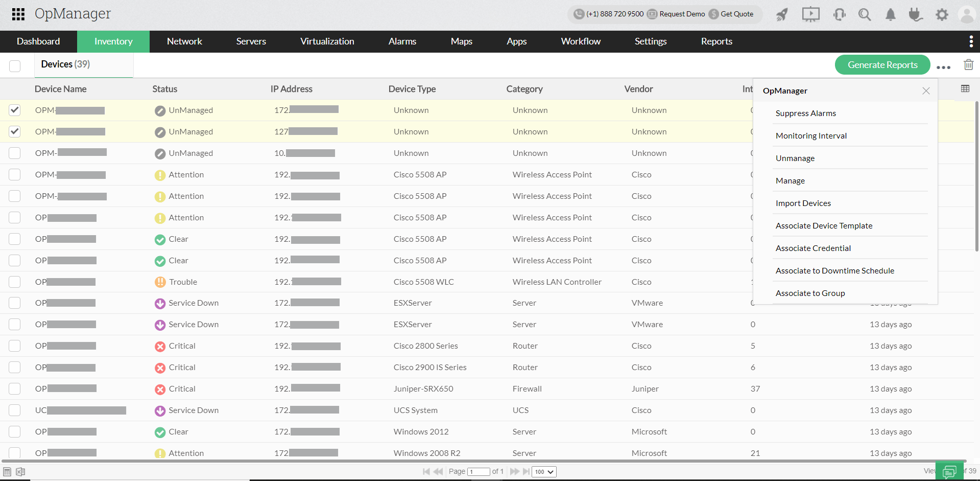Screen dimensions: 980x481
Task: Go to the last page arrow
Action: tap(526, 471)
